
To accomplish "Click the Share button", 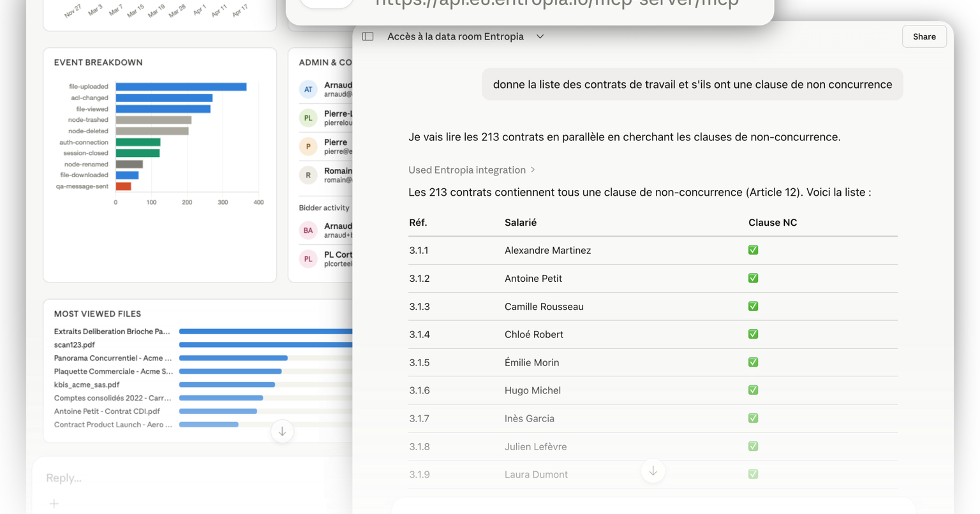I will (x=924, y=36).
